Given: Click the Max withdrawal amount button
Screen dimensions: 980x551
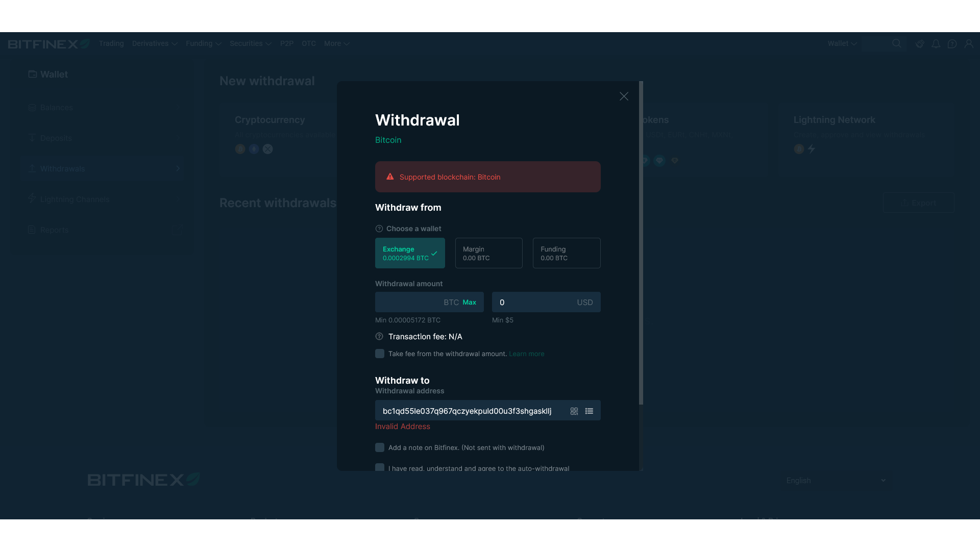Looking at the screenshot, I should 469,302.
